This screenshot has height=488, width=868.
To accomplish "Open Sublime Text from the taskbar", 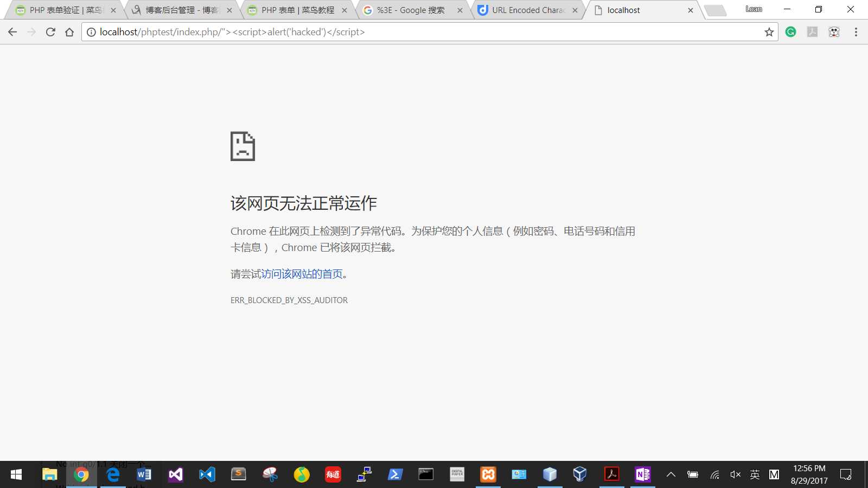I will (239, 474).
